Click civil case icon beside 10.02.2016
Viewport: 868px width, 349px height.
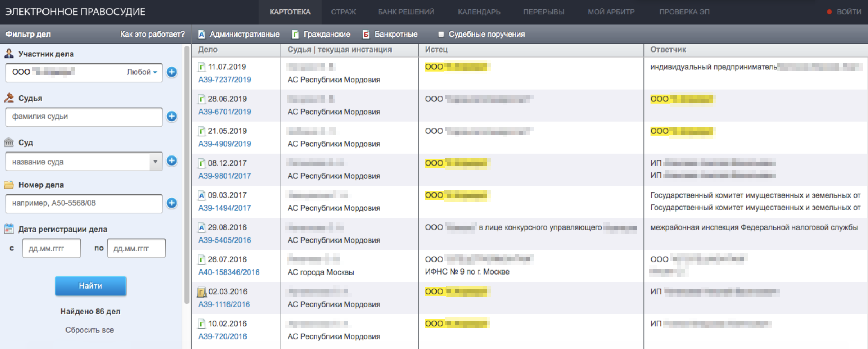coord(202,324)
